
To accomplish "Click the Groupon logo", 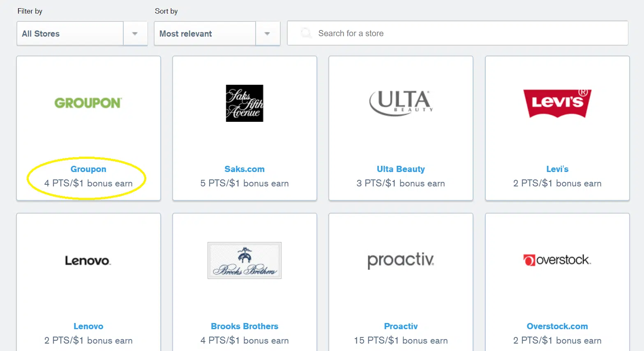I will pos(88,103).
